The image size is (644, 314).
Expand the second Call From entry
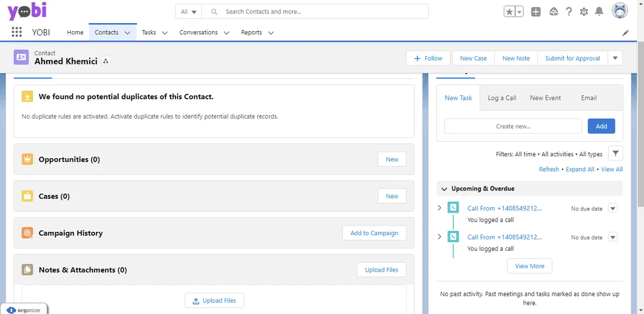pyautogui.click(x=440, y=237)
